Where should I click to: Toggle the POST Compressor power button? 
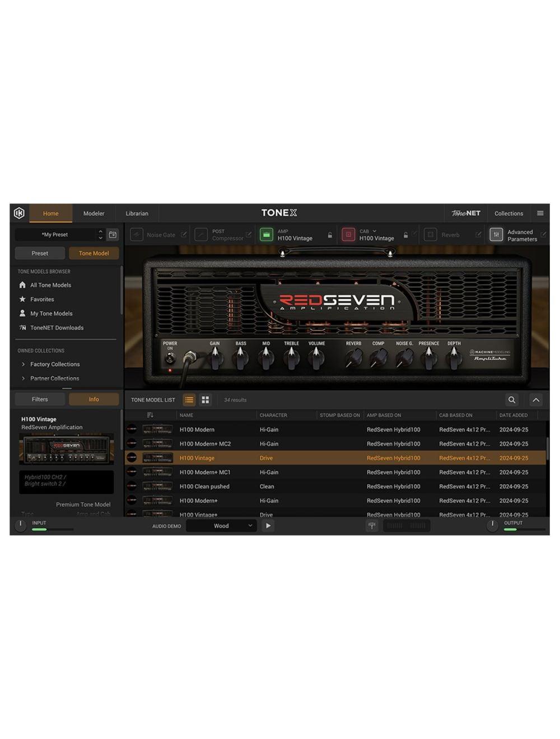(x=201, y=235)
